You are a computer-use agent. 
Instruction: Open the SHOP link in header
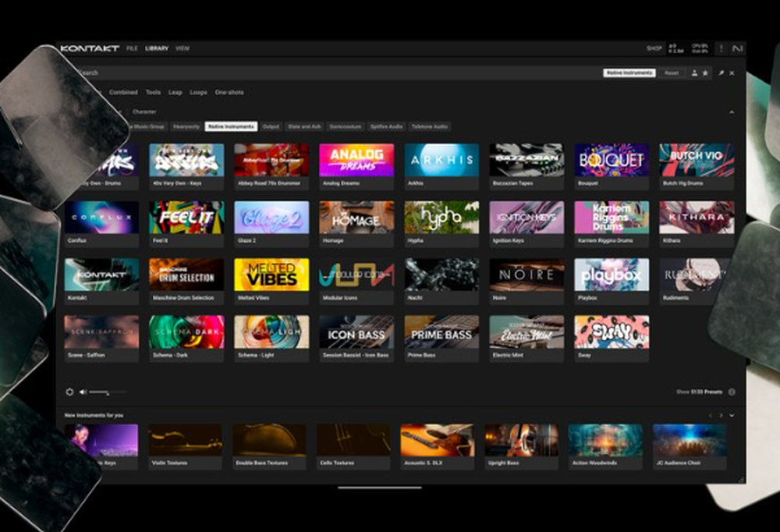[x=654, y=48]
